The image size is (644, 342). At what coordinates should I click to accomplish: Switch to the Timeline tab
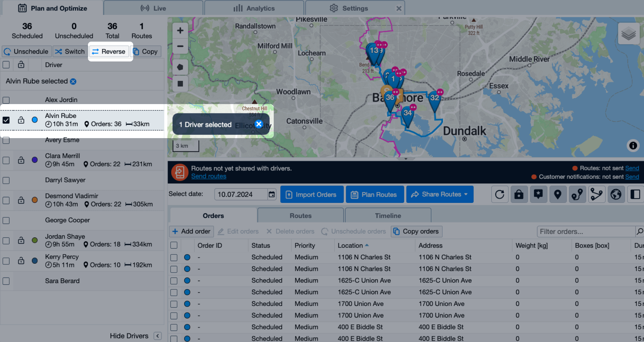[x=388, y=215]
